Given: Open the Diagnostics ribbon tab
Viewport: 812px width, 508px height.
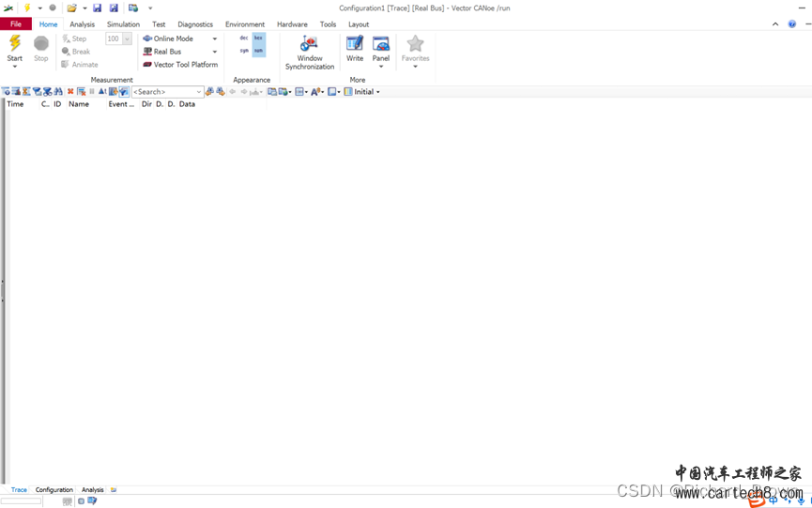Looking at the screenshot, I should (195, 24).
